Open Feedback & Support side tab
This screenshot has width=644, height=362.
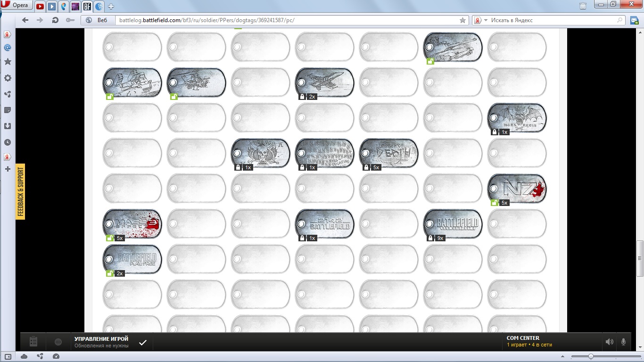tap(20, 191)
